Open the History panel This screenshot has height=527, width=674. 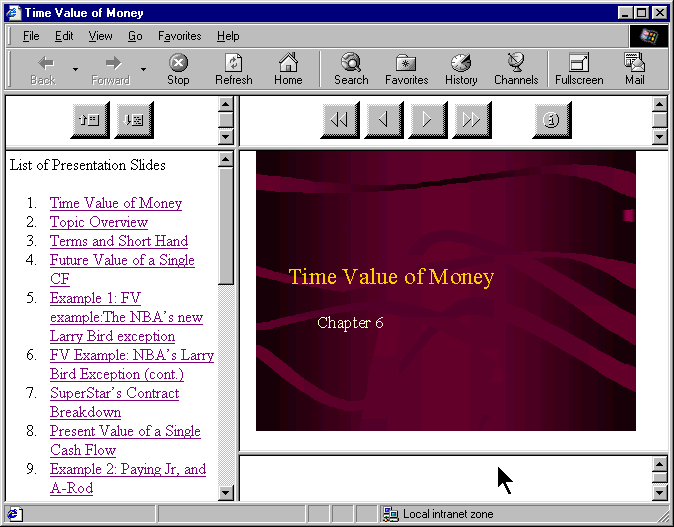(461, 69)
